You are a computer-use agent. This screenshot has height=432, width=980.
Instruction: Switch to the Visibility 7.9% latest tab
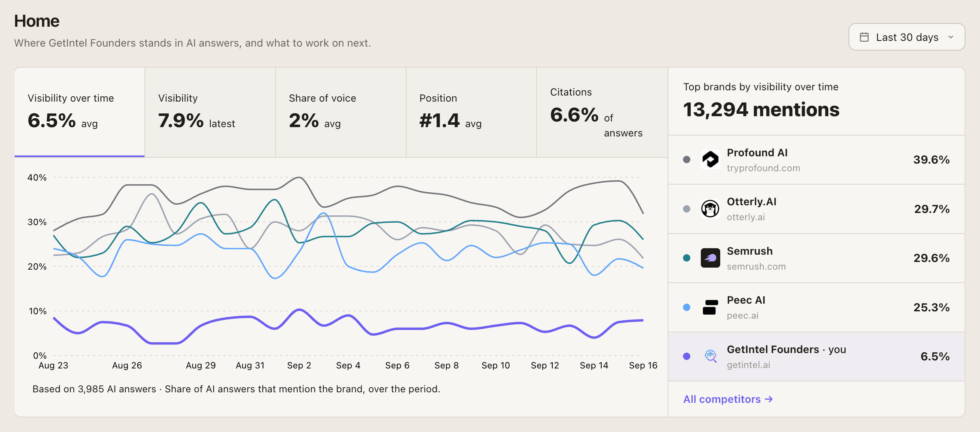(210, 112)
